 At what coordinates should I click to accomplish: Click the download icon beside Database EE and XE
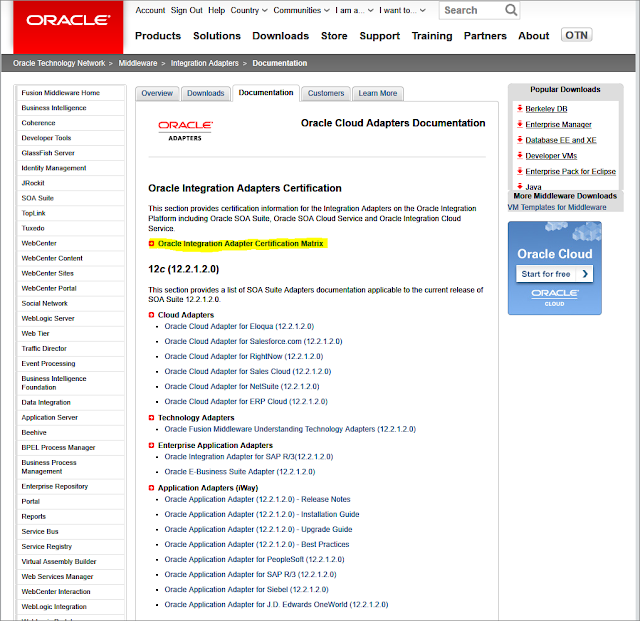point(520,140)
